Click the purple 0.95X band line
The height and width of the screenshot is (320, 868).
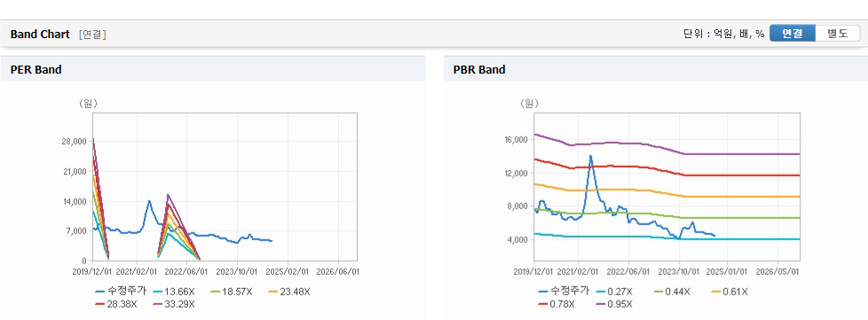(x=742, y=154)
